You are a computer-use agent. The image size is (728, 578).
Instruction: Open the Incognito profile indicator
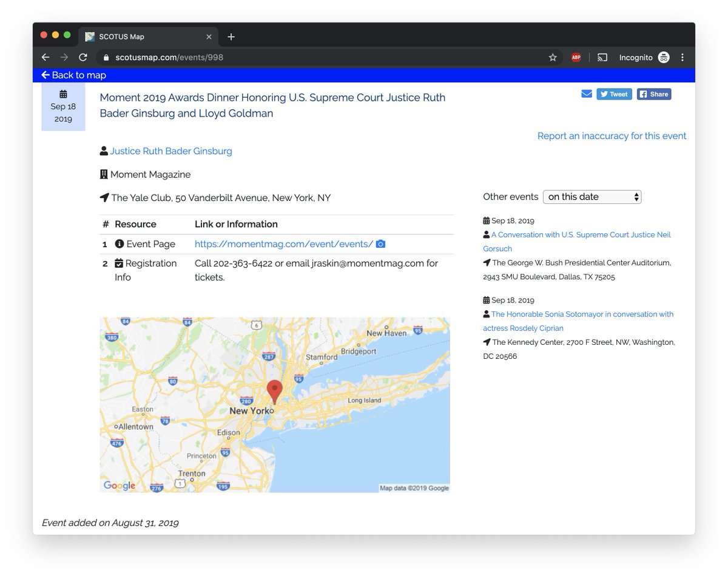pyautogui.click(x=644, y=57)
